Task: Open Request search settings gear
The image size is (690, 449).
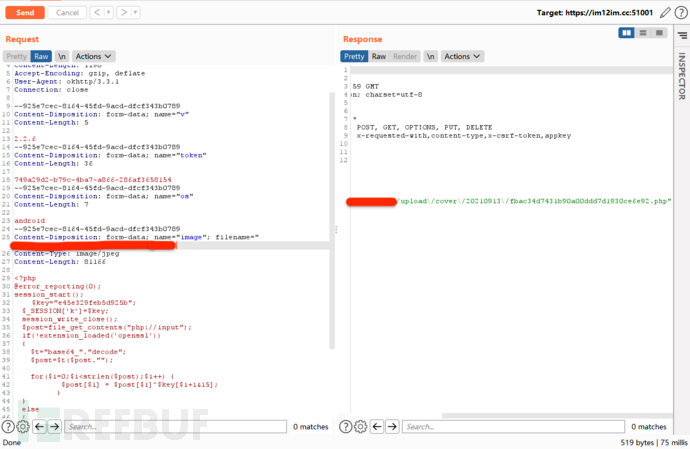Action: point(23,426)
